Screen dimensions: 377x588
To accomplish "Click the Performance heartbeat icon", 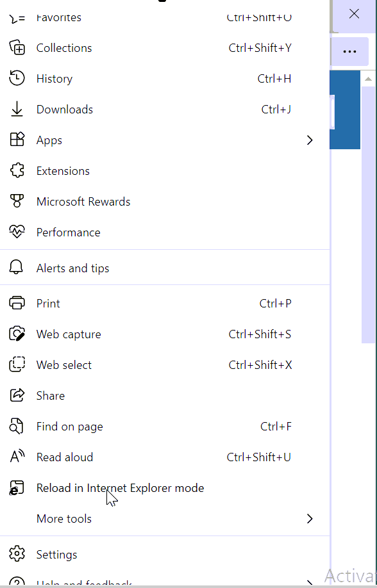I will (17, 232).
